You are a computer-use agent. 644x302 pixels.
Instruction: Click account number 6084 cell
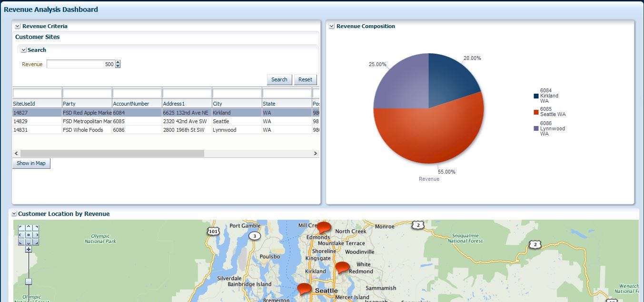point(137,113)
